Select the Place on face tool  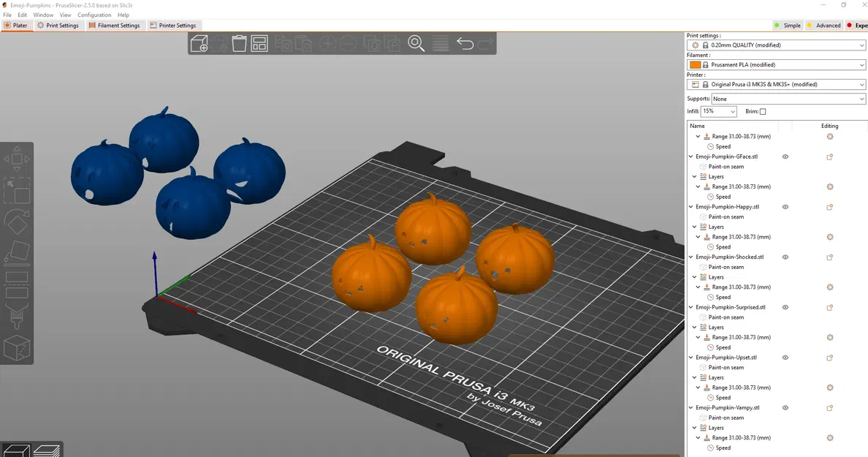pyautogui.click(x=17, y=253)
